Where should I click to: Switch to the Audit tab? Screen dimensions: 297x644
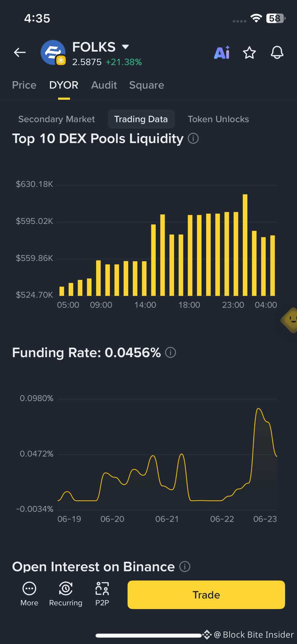[104, 85]
